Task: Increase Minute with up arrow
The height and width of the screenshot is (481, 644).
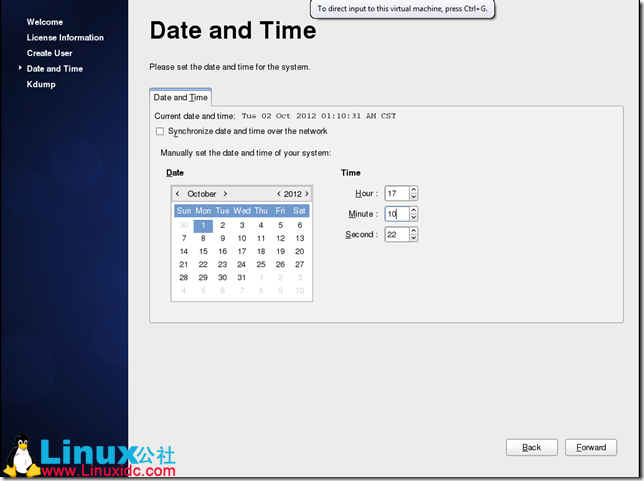Action: pos(414,210)
